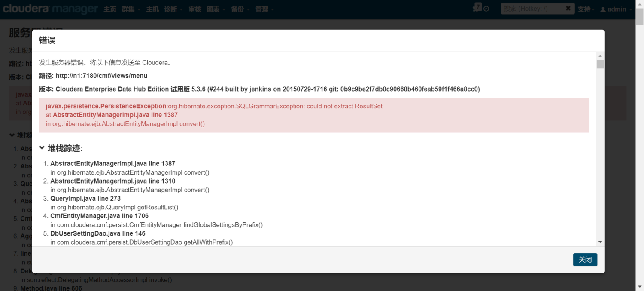Viewport: 644px width, 291px height.
Task: Open the 图表 charts dropdown menu
Action: (216, 9)
